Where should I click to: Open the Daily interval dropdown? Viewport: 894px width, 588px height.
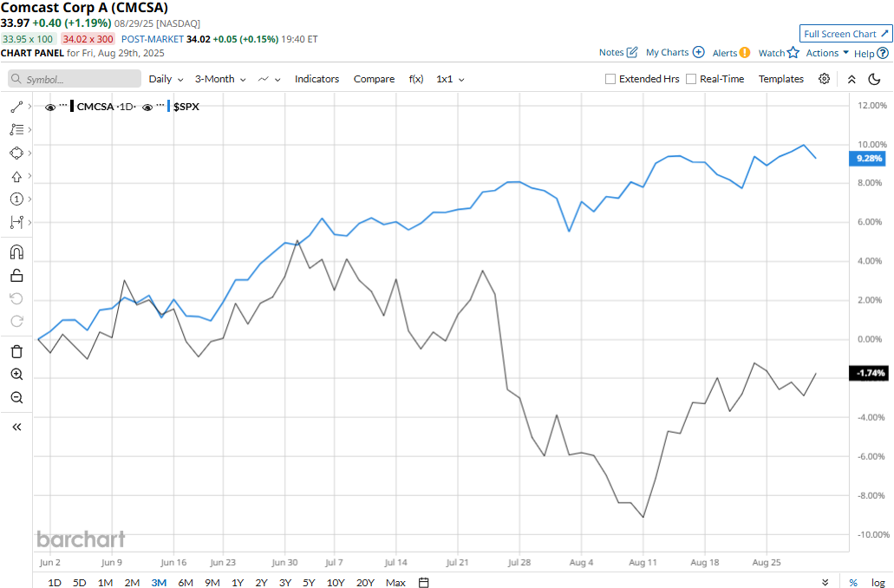tap(166, 79)
